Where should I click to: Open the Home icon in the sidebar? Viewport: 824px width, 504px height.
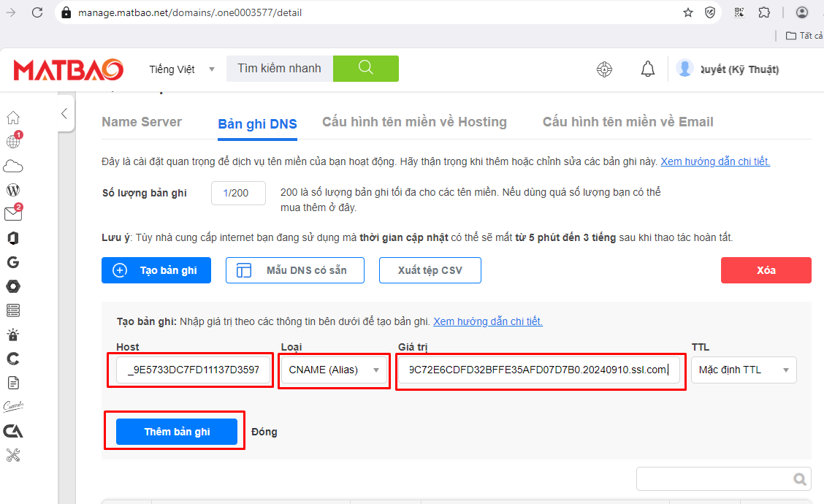point(13,118)
